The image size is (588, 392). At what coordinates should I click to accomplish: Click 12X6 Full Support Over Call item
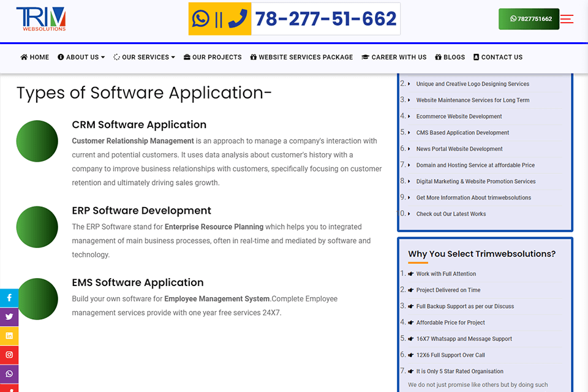coord(450,355)
